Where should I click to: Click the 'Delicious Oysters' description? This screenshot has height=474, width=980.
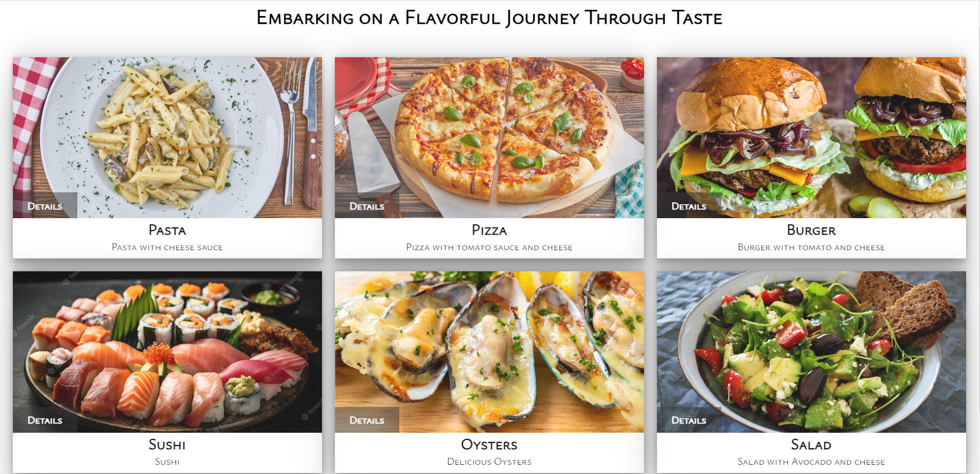click(489, 462)
